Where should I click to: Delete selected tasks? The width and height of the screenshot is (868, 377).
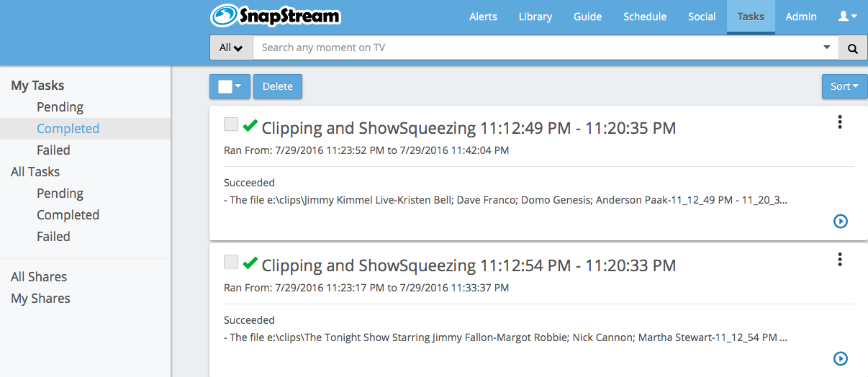coord(278,86)
